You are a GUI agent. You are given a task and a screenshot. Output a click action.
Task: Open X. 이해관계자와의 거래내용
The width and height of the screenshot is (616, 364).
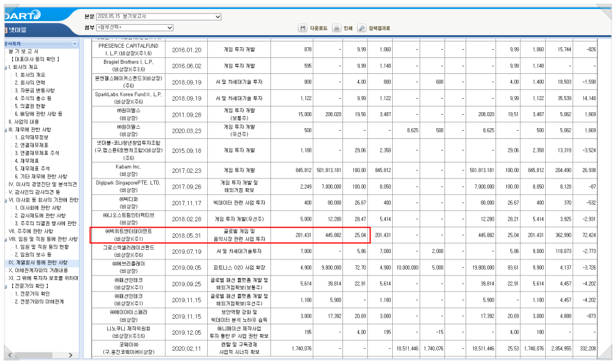(x=38, y=270)
